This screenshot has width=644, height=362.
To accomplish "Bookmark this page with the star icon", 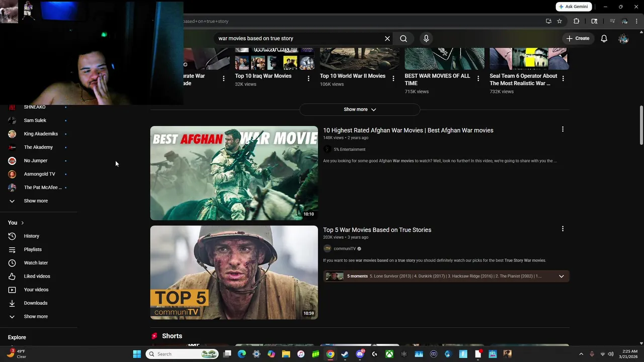I will (x=559, y=21).
